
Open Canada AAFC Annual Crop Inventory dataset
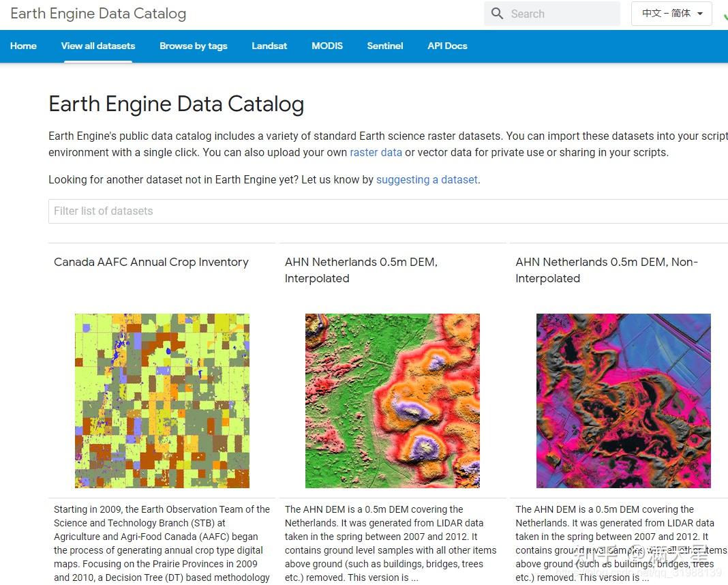point(151,262)
